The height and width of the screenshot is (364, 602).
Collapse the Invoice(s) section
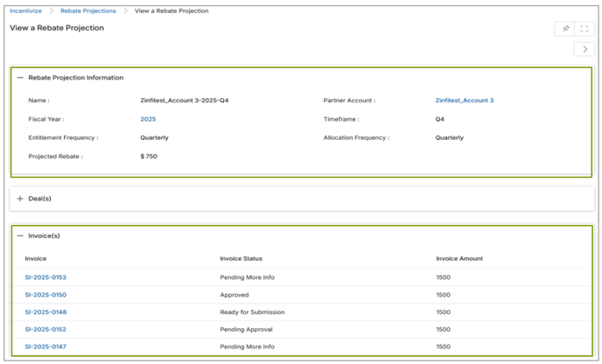[x=20, y=235]
